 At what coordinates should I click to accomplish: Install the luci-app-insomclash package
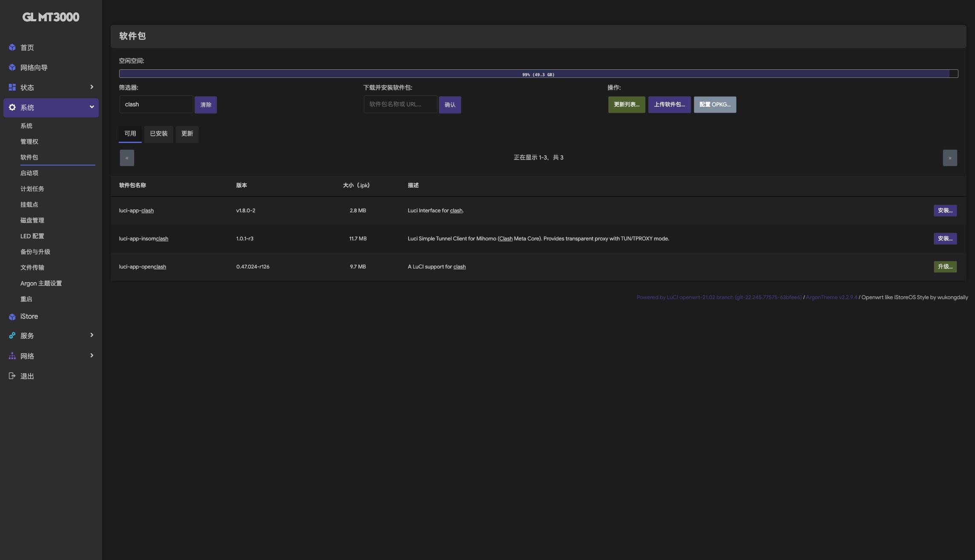945,239
